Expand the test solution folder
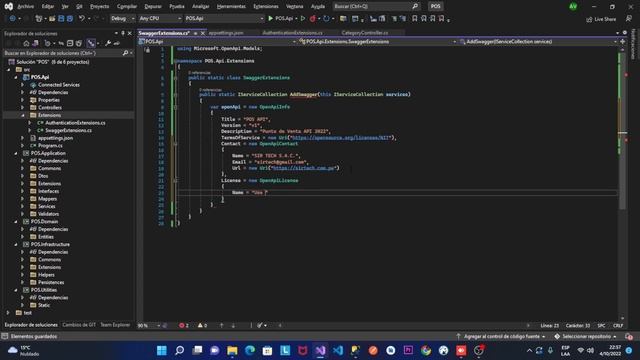This screenshot has height=360, width=640. (x=8, y=313)
